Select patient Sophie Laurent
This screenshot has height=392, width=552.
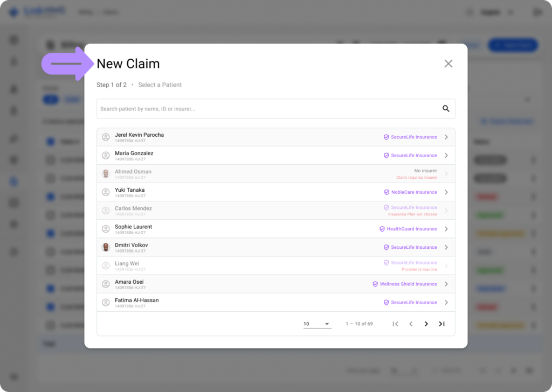[275, 229]
